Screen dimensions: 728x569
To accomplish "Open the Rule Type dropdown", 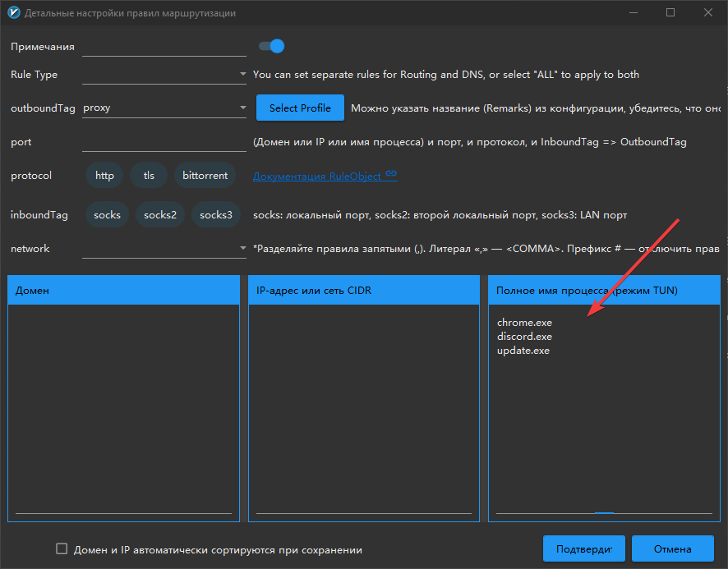I will [x=164, y=74].
